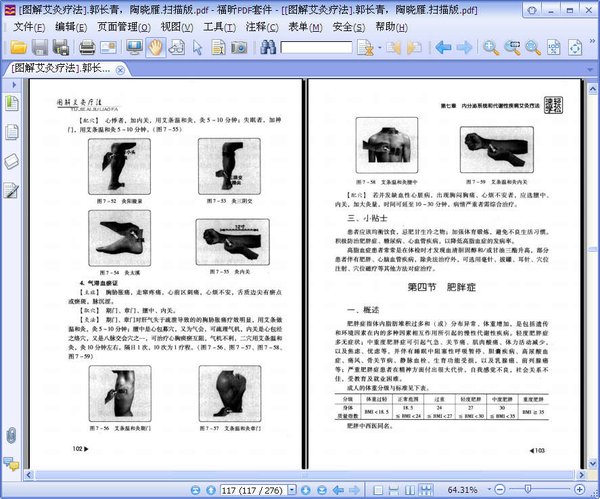Click the status bar Previous View arrow
600x499 pixels.
(338, 490)
